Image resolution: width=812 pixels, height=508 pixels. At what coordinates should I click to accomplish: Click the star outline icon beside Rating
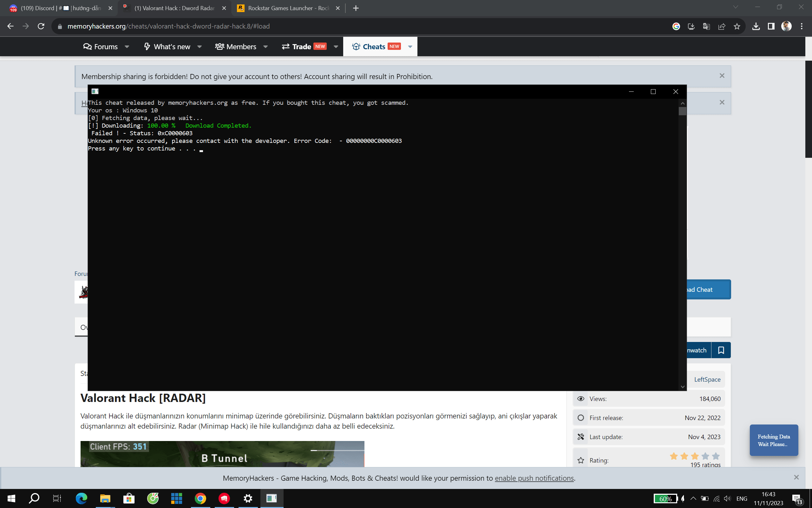pos(581,460)
